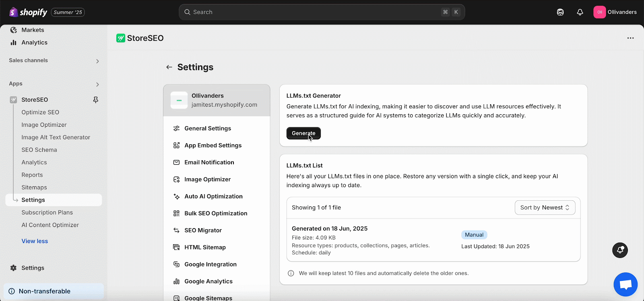Click the Summer '25 badge
644x301 pixels.
point(68,12)
